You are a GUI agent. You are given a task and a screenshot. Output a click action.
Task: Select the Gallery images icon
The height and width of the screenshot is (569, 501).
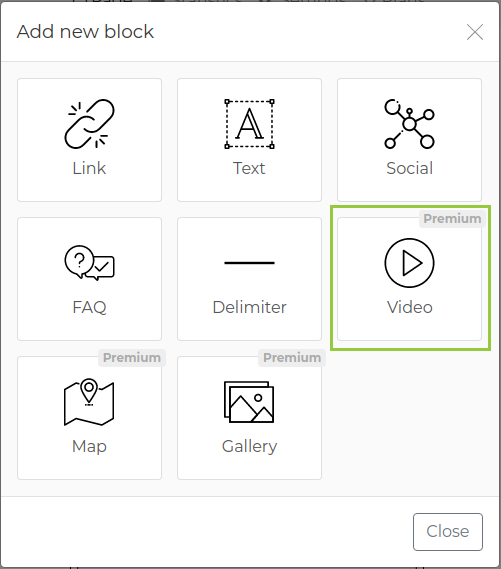[x=249, y=402]
